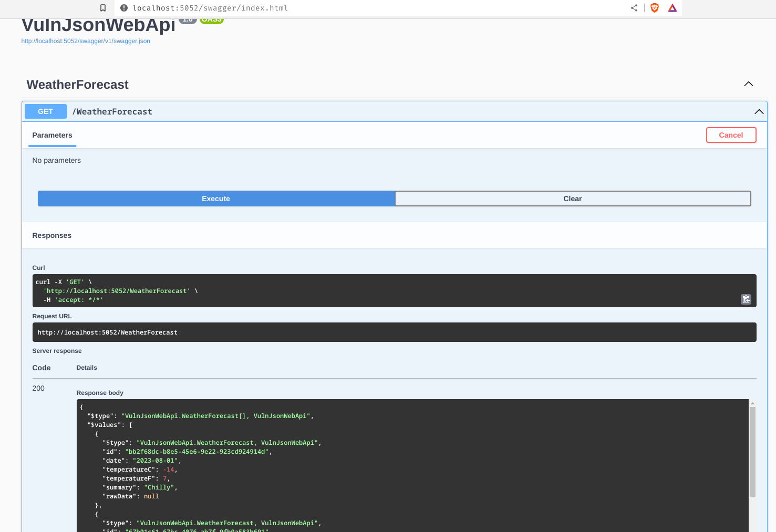The image size is (776, 532).
Task: Click the bookmark icon in address bar
Action: pyautogui.click(x=103, y=8)
